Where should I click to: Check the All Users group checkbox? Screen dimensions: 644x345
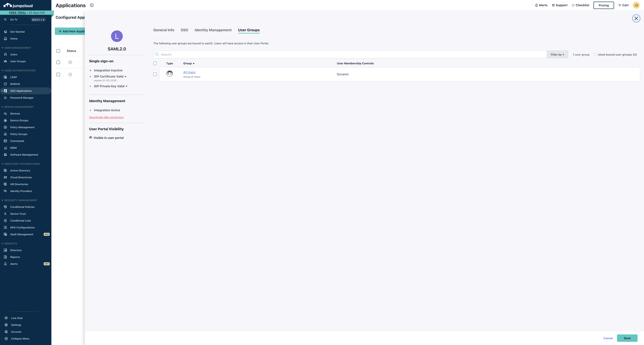point(155,74)
